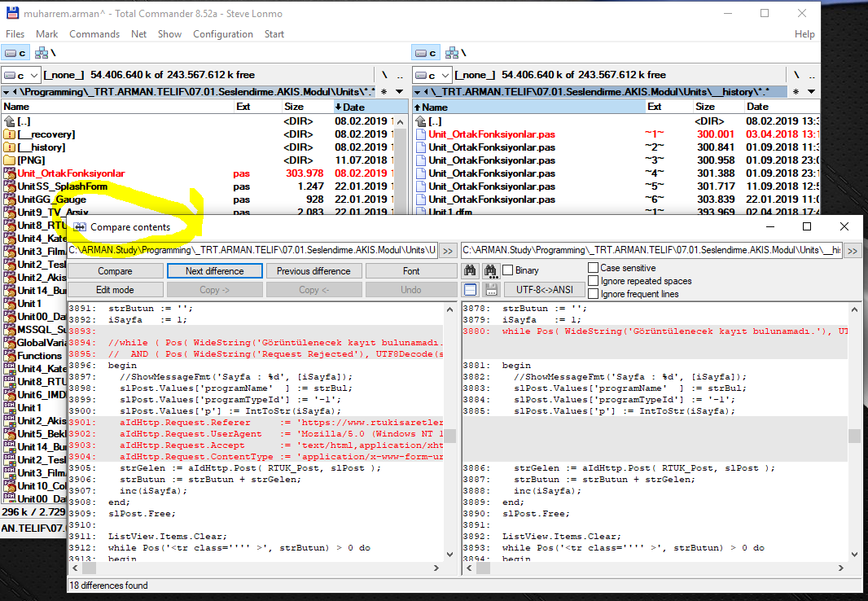Open the Mark menu
This screenshot has width=868, height=601.
pos(47,33)
